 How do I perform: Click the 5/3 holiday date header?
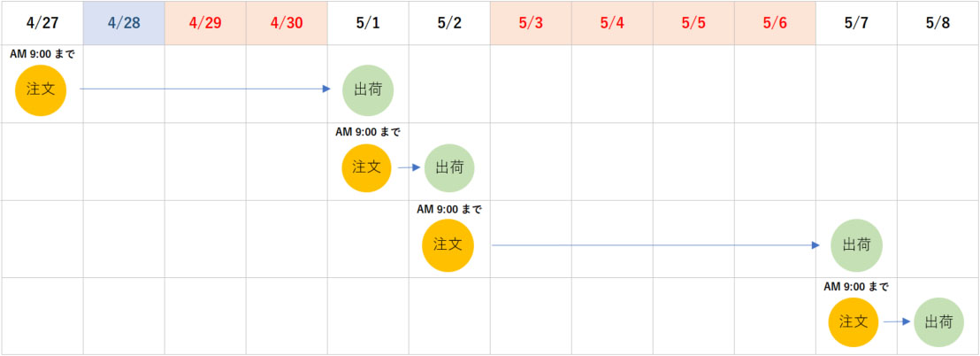531,23
